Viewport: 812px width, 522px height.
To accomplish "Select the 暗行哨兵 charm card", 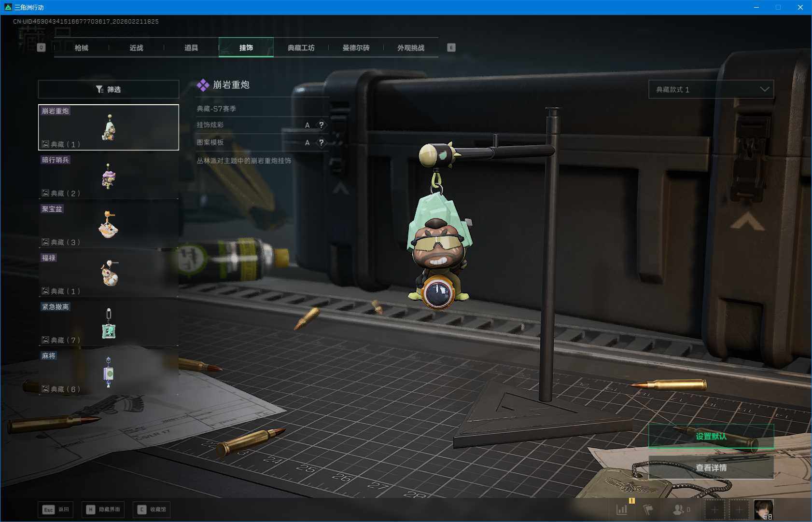I will (109, 177).
